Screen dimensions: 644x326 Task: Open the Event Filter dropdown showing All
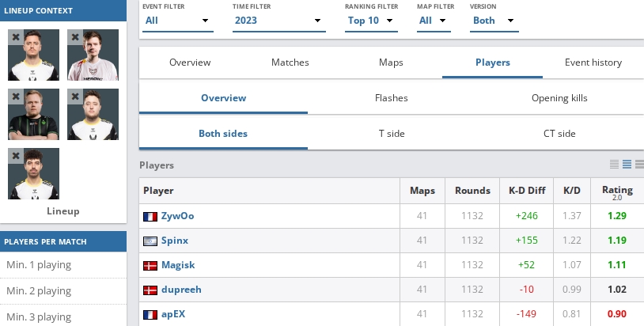tap(178, 21)
